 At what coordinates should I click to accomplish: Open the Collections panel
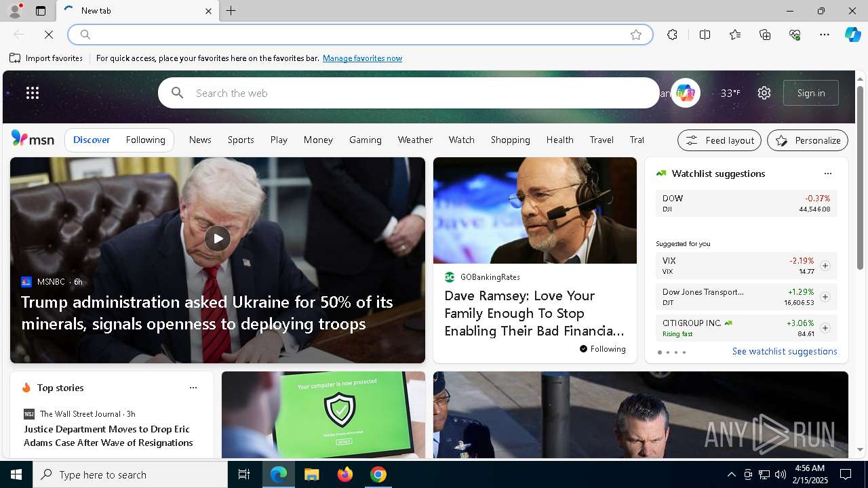(765, 35)
